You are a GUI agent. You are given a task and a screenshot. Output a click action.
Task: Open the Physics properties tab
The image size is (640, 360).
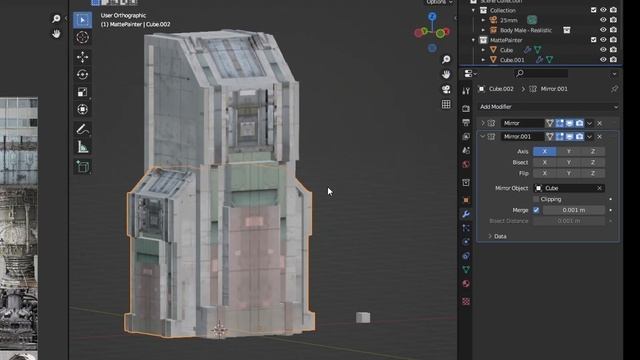(466, 242)
